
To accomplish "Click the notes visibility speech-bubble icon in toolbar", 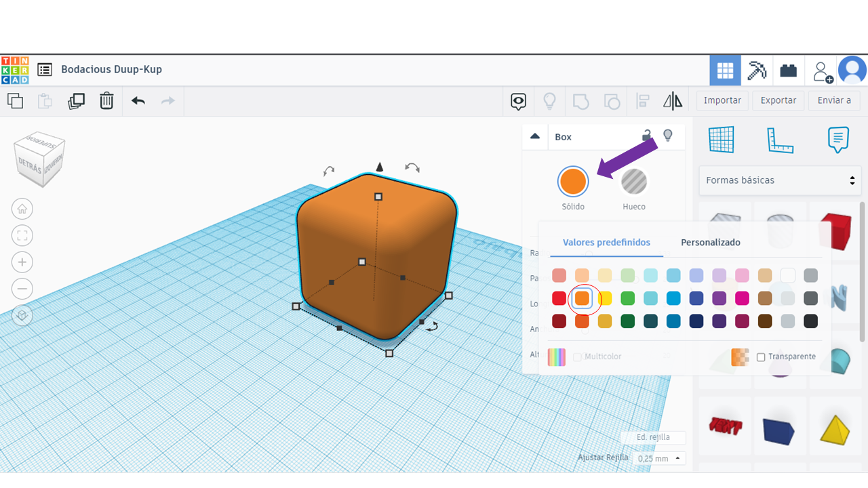I will tap(519, 102).
